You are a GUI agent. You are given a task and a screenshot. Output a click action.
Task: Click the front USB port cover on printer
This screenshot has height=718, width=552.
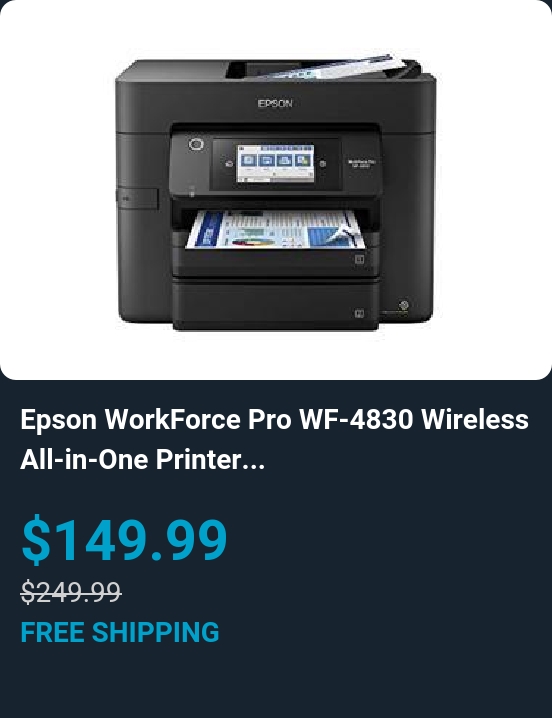pos(137,198)
